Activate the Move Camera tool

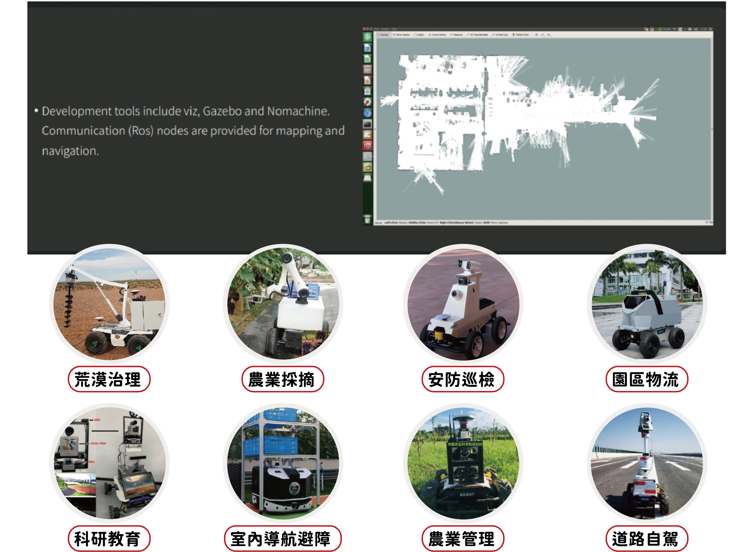pos(402,35)
